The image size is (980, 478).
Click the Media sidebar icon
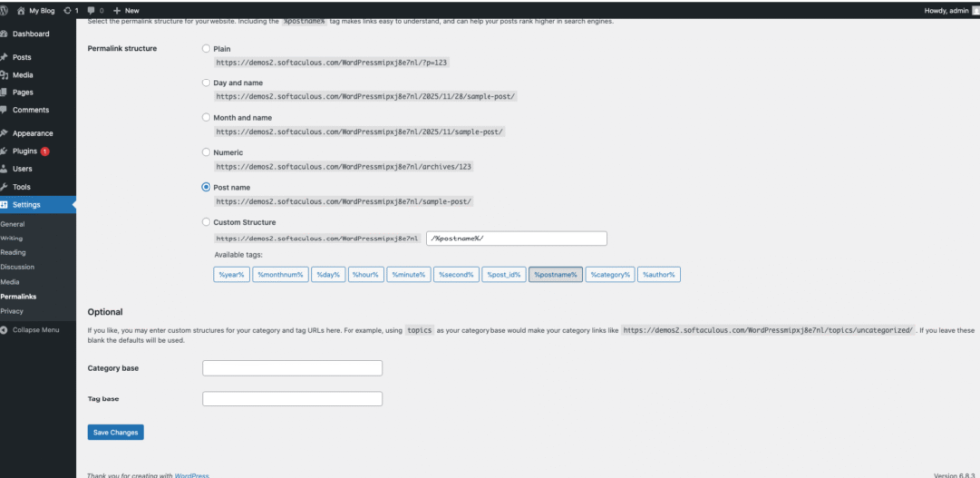point(4,75)
